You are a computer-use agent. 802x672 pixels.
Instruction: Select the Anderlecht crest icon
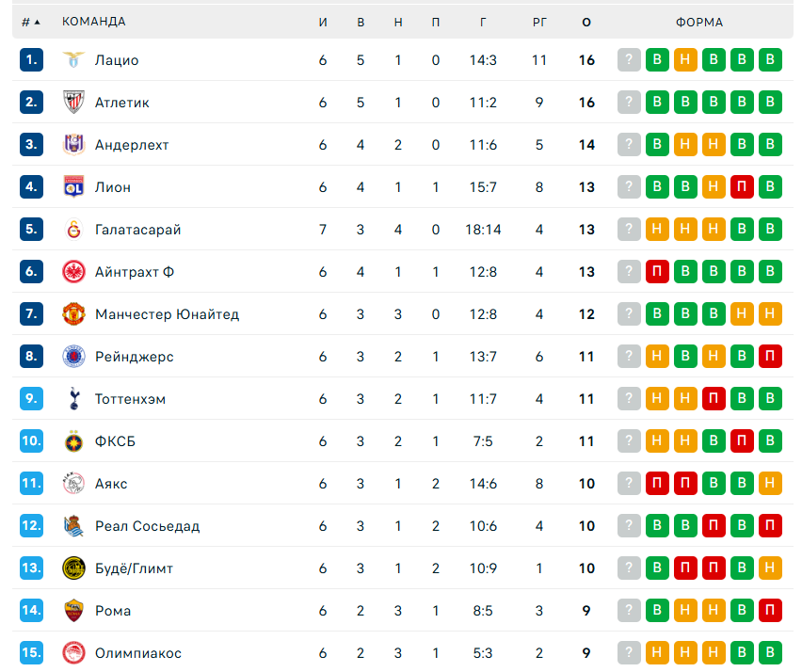pyautogui.click(x=73, y=145)
